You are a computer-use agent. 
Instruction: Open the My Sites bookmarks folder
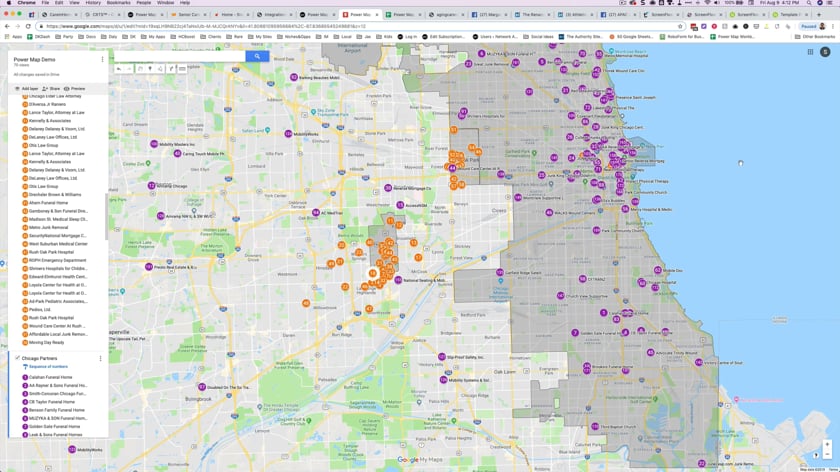(260, 37)
